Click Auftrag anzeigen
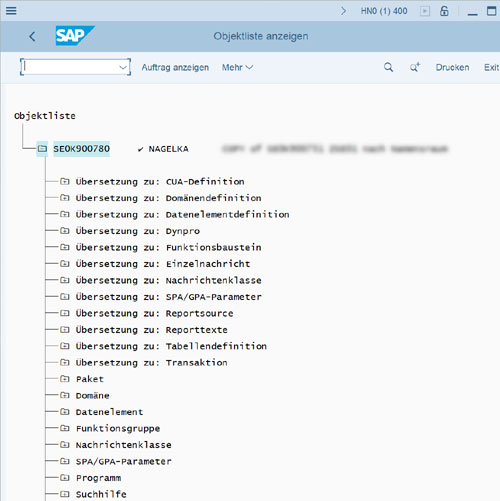Viewport: 500px width, 501px height. point(175,67)
